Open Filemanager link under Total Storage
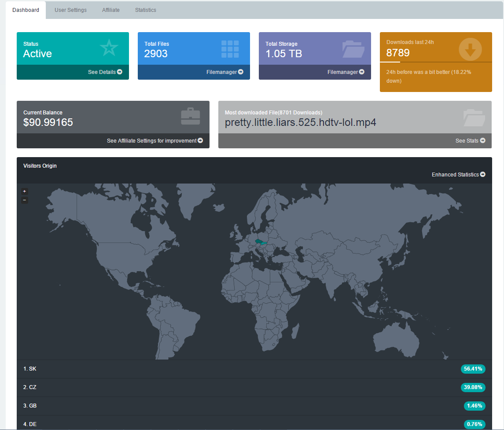The image size is (504, 430). pyautogui.click(x=346, y=72)
